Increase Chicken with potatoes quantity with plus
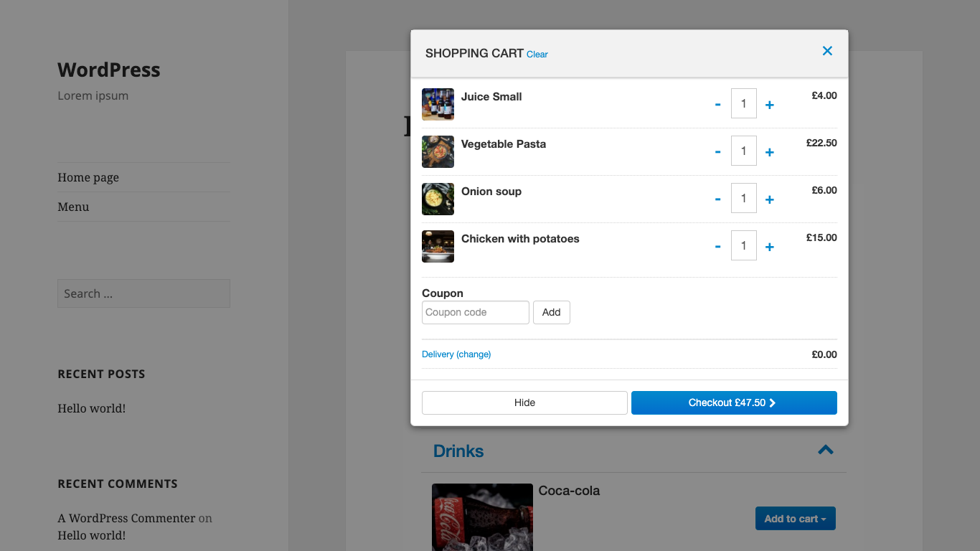Image resolution: width=980 pixels, height=551 pixels. 769,247
